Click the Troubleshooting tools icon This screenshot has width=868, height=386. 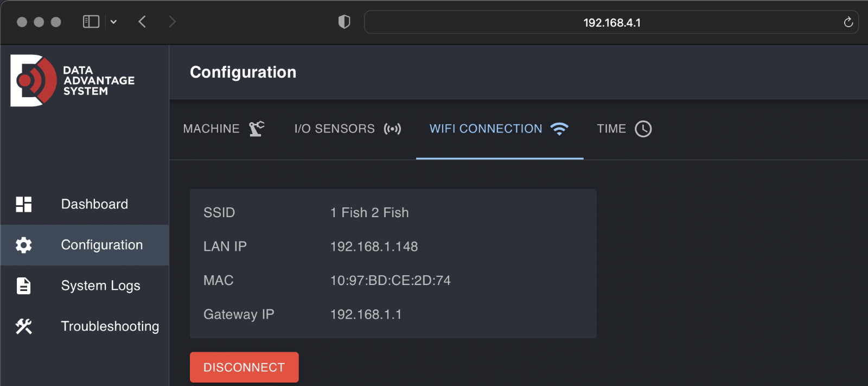tap(24, 326)
